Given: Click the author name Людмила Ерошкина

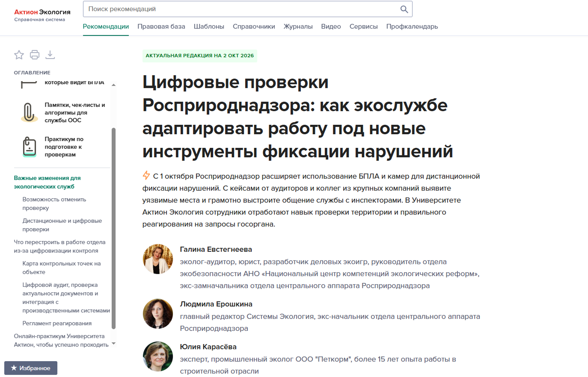Looking at the screenshot, I should point(216,304).
